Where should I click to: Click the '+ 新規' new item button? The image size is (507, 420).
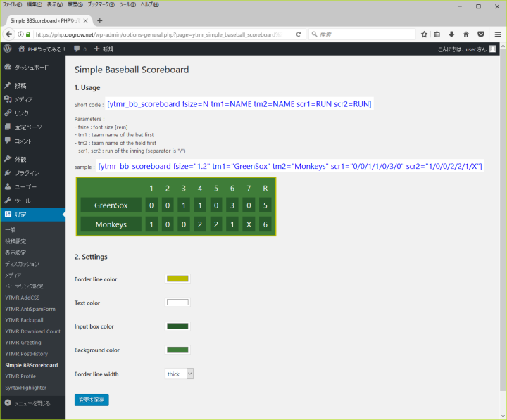coord(104,49)
